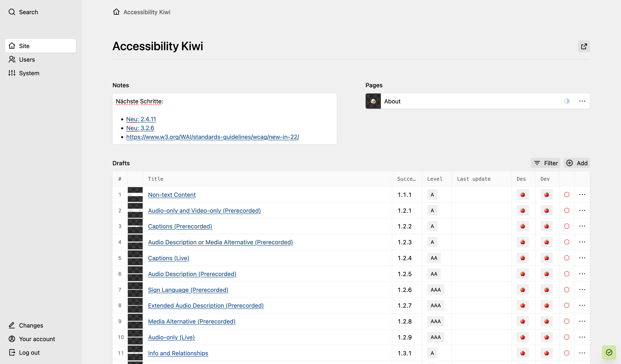Viewport: 621px width, 364px height.
Task: Go to Site in sidebar
Action: [40, 46]
